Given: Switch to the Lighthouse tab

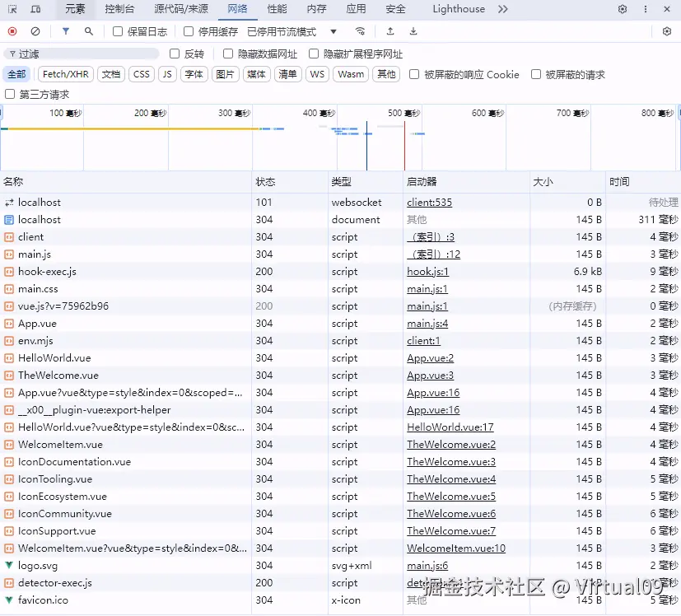Looking at the screenshot, I should click(x=459, y=9).
